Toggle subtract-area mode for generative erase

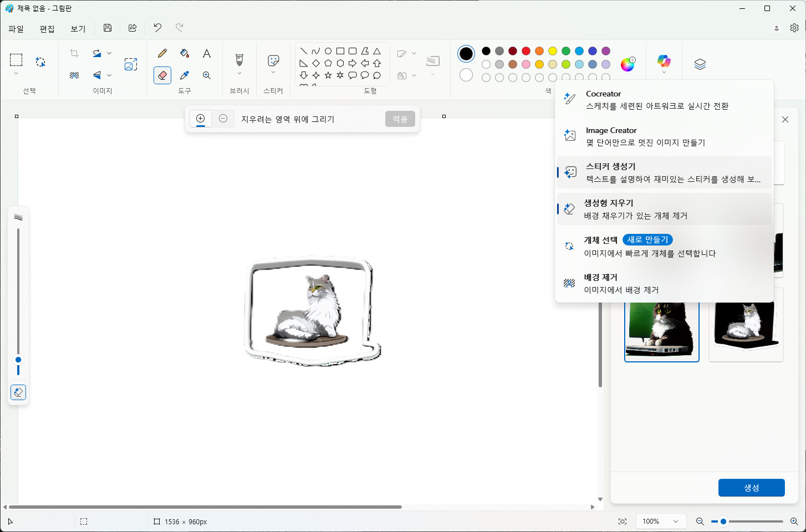point(223,119)
